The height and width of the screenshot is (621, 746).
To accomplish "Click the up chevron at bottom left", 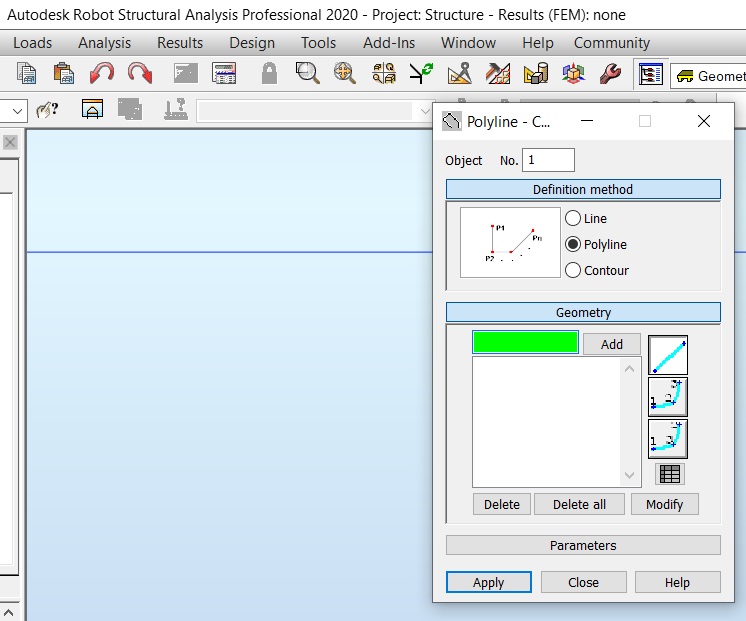I will click(9, 611).
